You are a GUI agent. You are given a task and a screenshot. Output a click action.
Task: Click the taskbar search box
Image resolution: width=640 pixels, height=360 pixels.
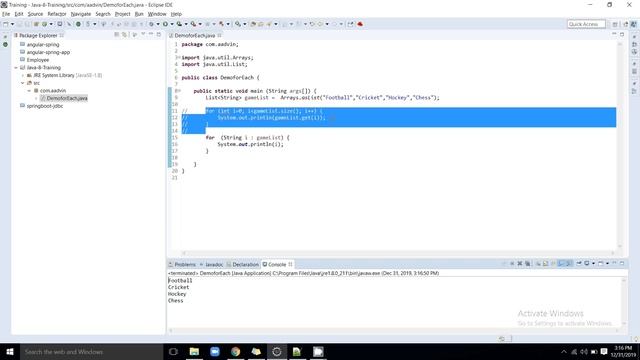tap(91, 352)
